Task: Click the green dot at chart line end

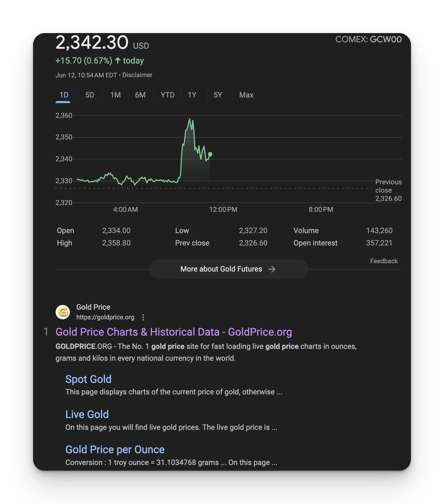Action: [x=210, y=154]
